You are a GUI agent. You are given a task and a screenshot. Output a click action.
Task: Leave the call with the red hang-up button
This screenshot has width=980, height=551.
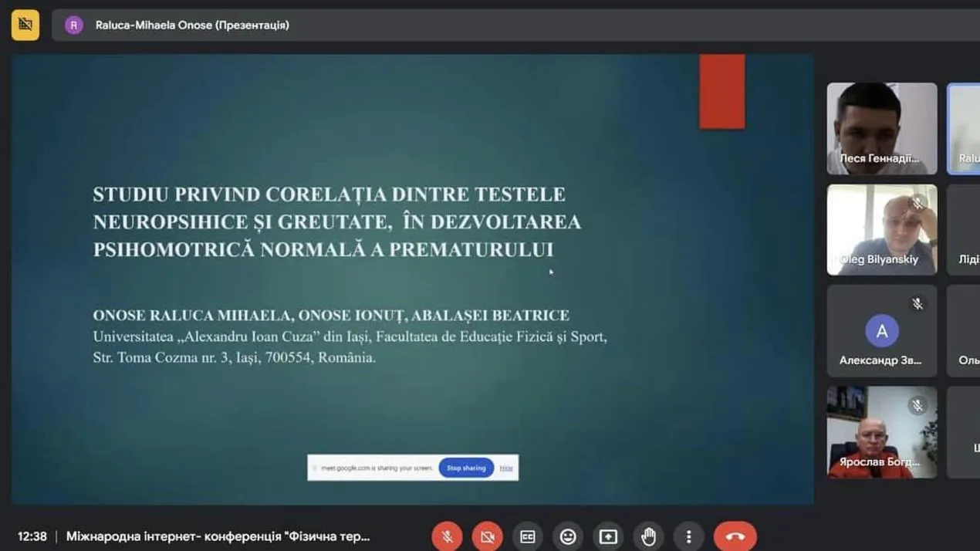[x=735, y=536]
